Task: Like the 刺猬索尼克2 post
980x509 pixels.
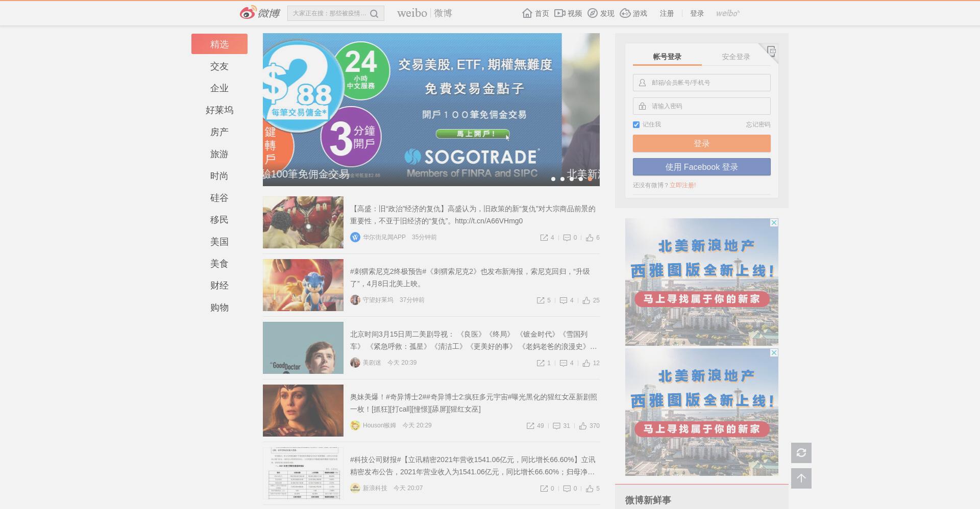Action: [x=586, y=300]
